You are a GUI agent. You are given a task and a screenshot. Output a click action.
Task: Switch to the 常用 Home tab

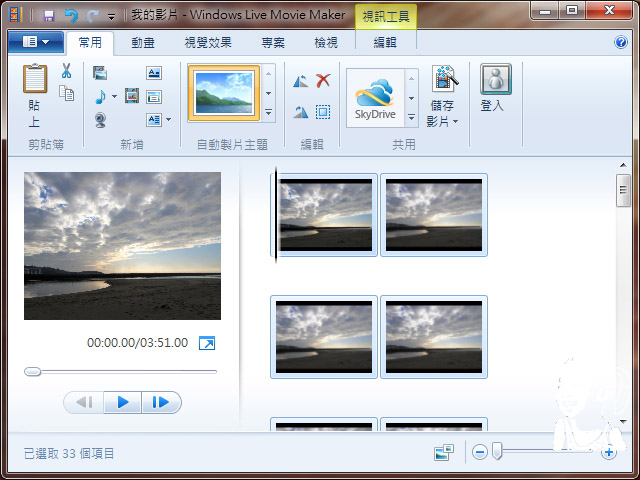[x=90, y=42]
